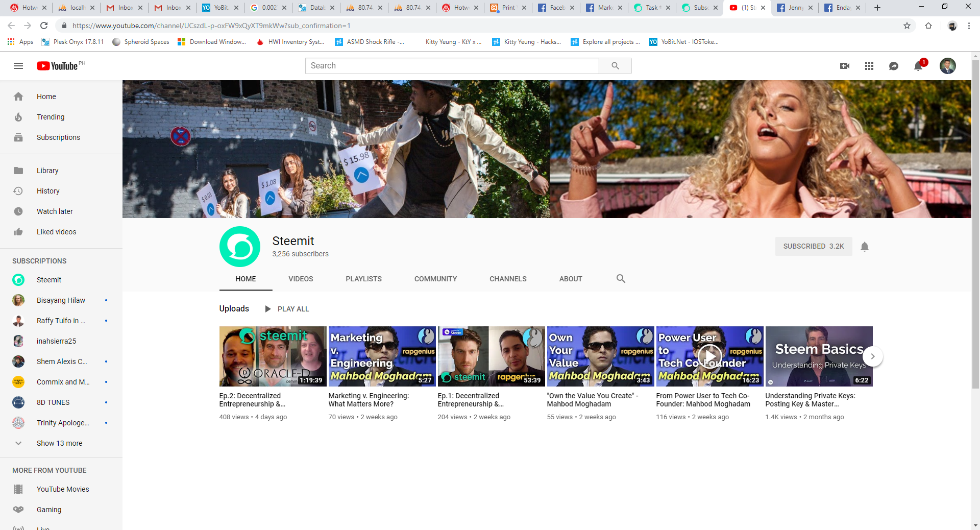Open Chrome three-dot menu
Image resolution: width=980 pixels, height=530 pixels.
coord(969,26)
